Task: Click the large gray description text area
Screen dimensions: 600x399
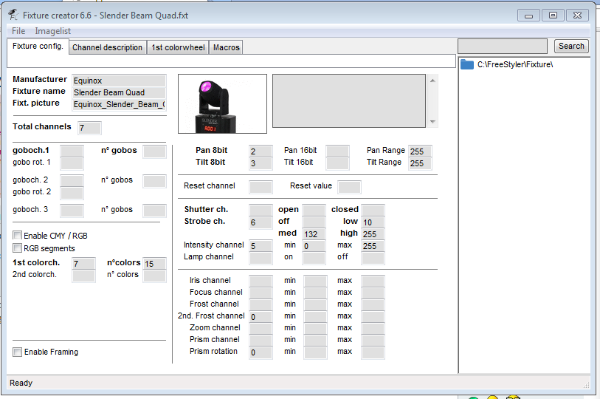Action: coord(349,101)
